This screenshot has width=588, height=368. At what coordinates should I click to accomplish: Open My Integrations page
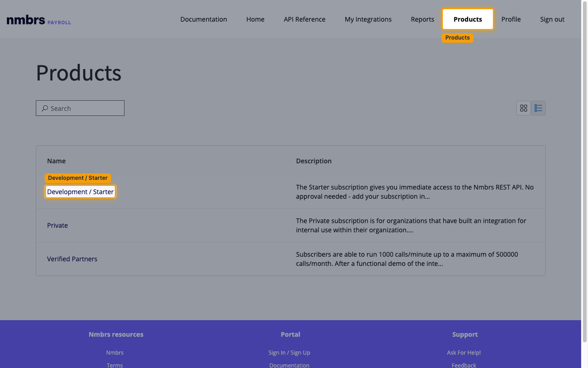[x=368, y=19]
